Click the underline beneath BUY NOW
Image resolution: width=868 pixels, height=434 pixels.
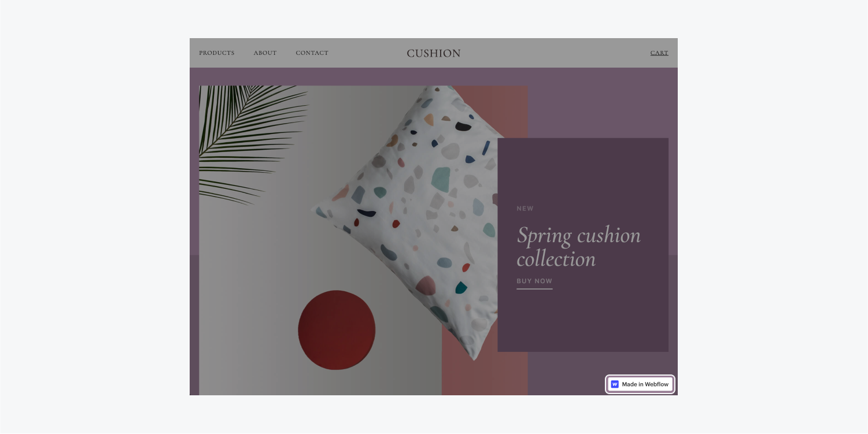coord(534,288)
